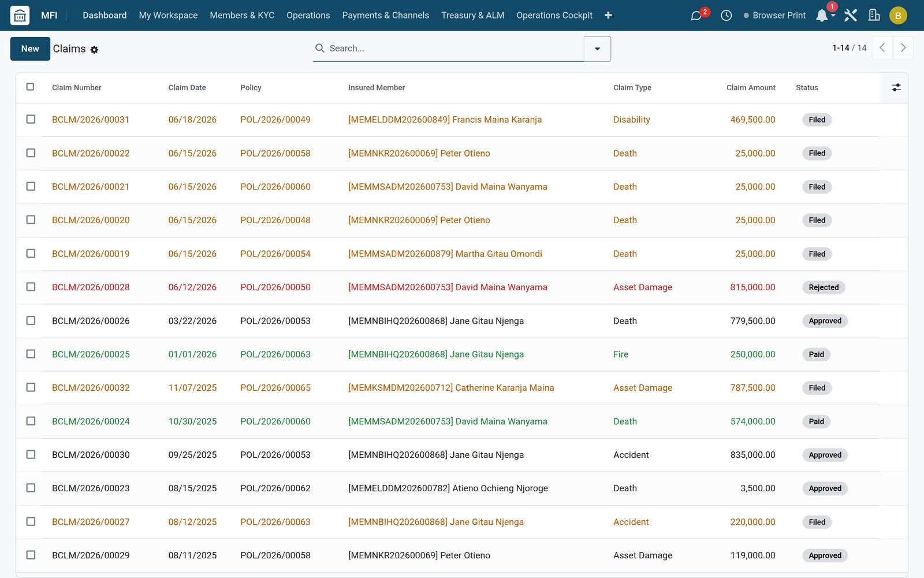Open the user avatar menu

898,16
